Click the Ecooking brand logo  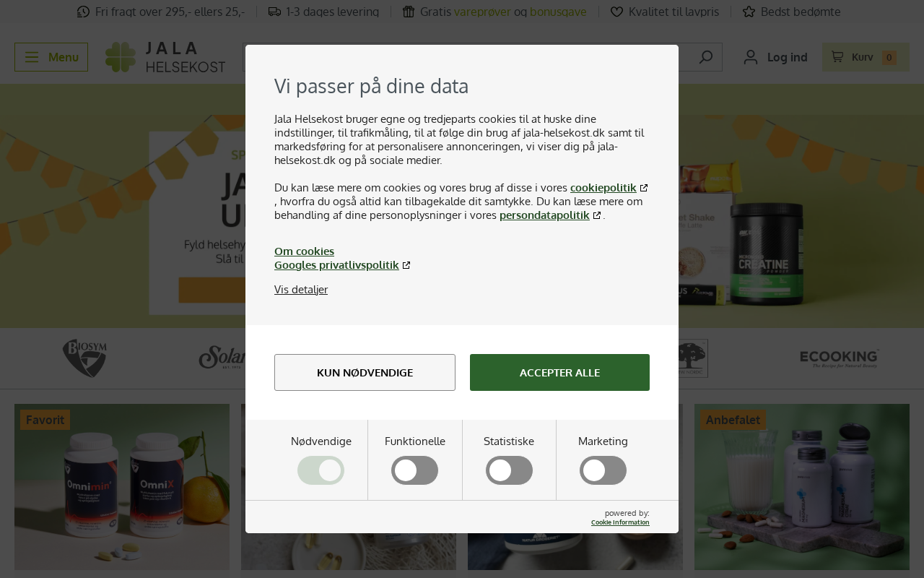tap(839, 358)
